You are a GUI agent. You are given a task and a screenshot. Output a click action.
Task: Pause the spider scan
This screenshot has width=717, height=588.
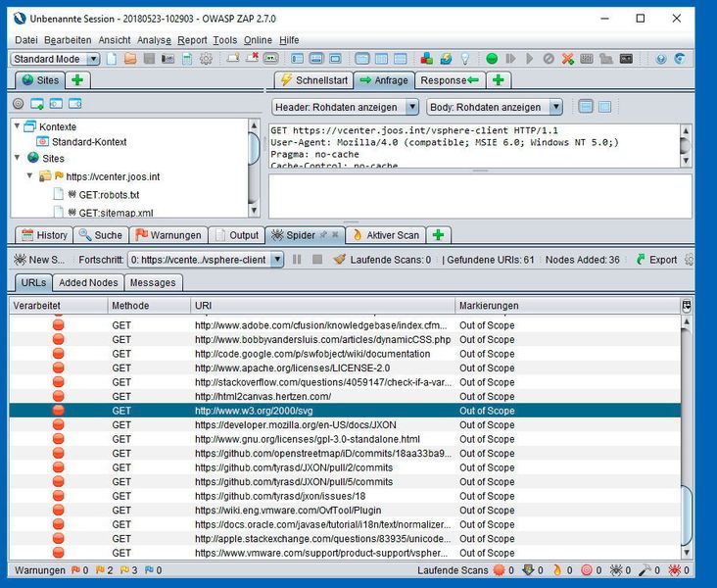[x=297, y=260]
